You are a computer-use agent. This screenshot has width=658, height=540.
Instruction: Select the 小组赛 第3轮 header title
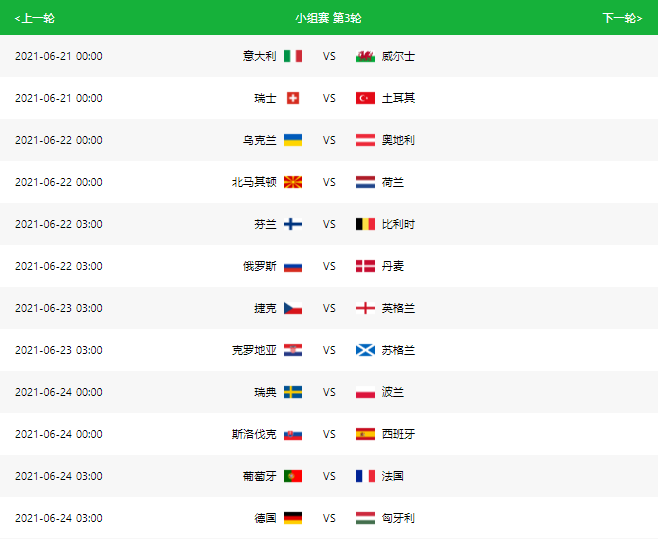pyautogui.click(x=328, y=18)
